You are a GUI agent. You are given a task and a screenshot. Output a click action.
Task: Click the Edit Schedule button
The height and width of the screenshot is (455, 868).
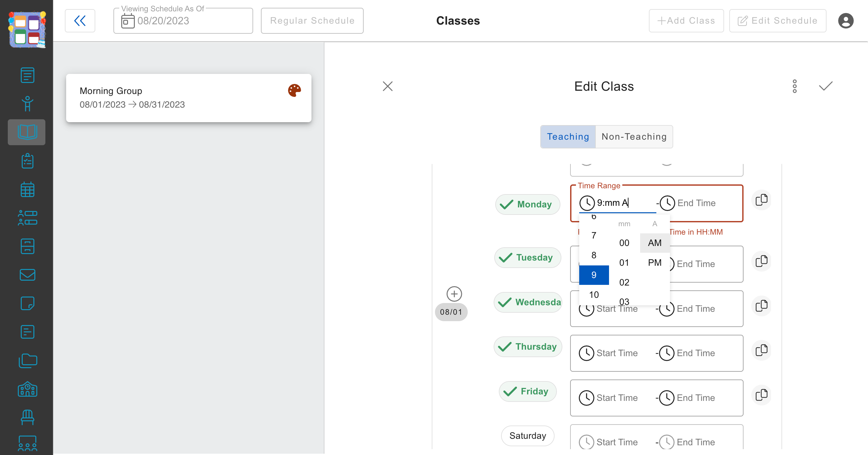[x=778, y=21]
